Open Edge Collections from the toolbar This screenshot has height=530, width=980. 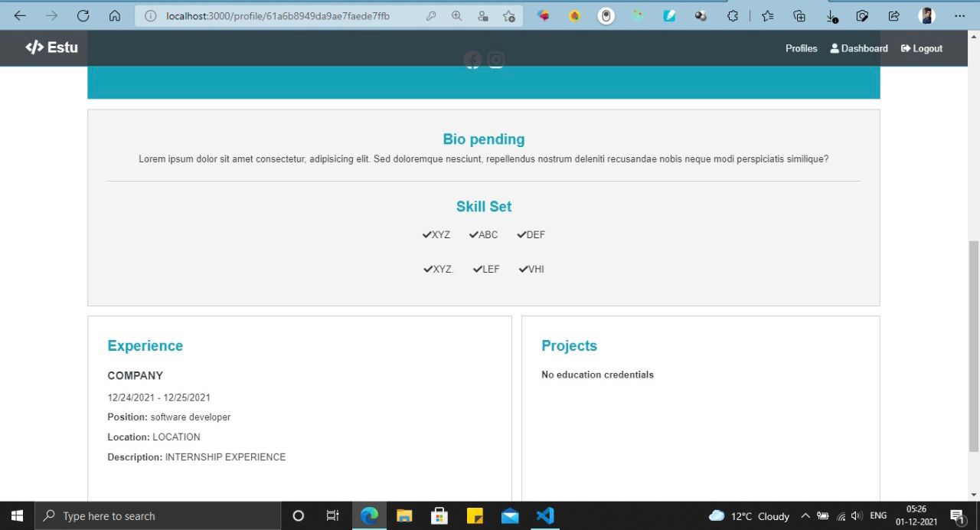[x=799, y=15]
